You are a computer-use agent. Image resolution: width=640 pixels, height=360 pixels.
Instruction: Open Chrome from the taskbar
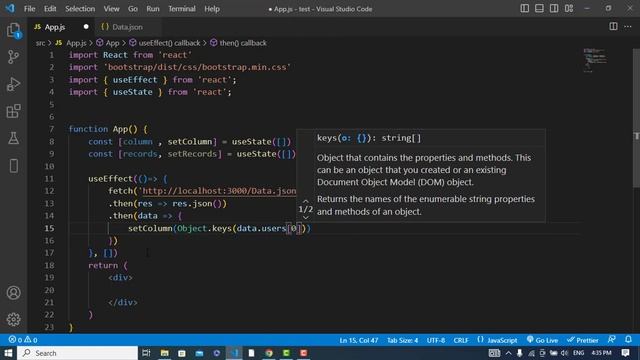(269, 353)
